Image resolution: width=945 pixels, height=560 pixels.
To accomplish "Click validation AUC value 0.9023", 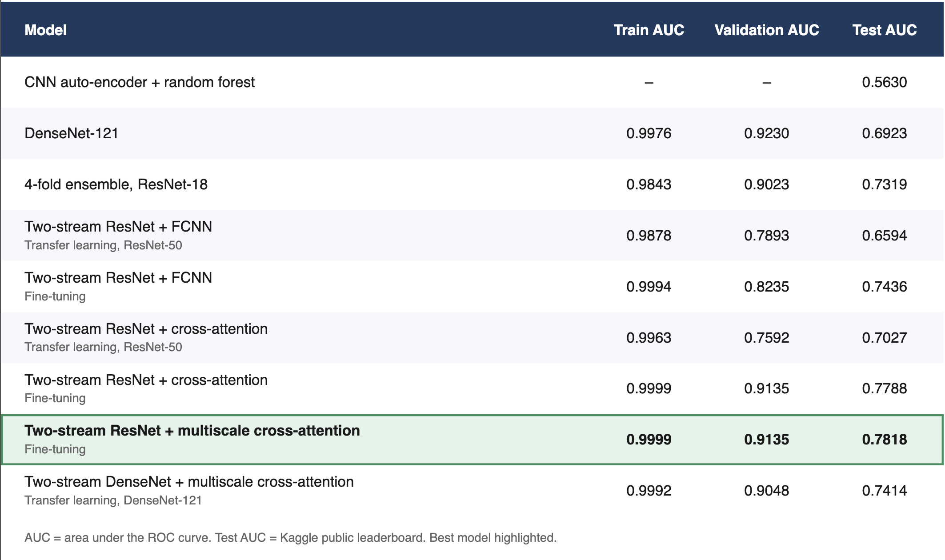I will (x=766, y=184).
